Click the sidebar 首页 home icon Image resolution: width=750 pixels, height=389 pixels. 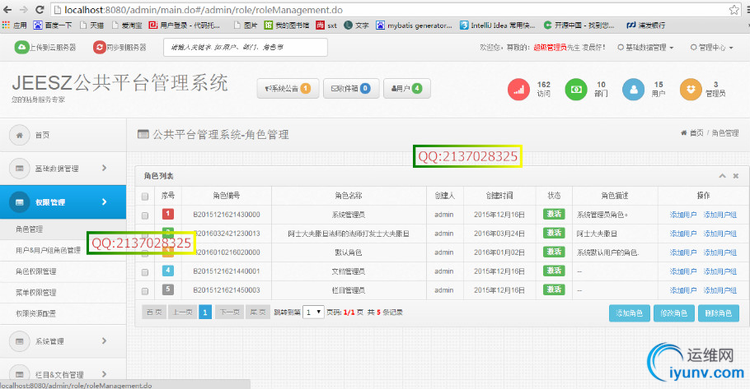point(20,135)
